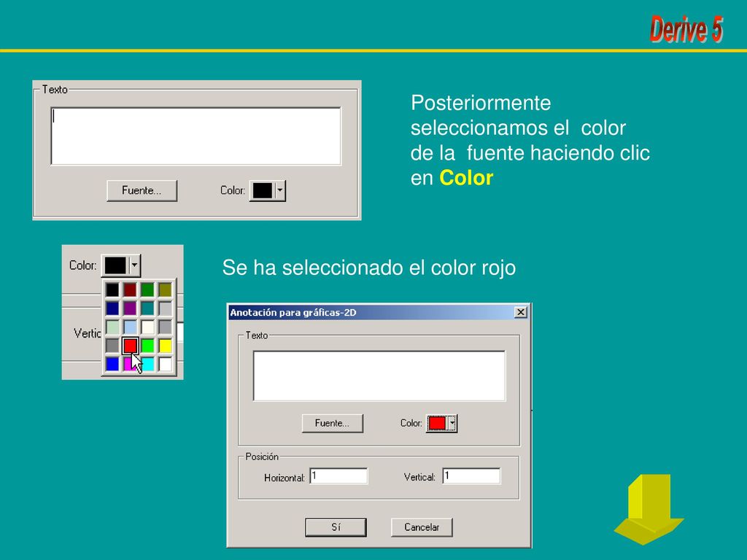Choose the pale green palette swatch

click(112, 327)
